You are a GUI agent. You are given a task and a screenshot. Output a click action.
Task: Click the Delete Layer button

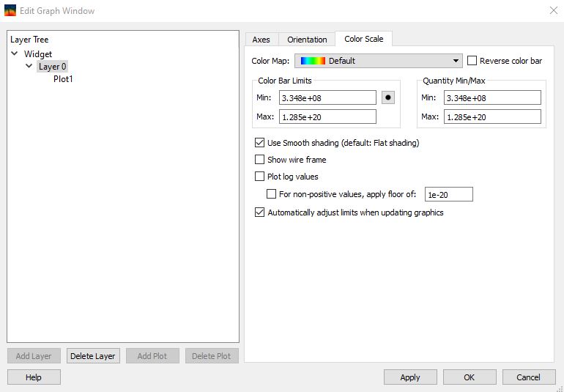coord(93,356)
